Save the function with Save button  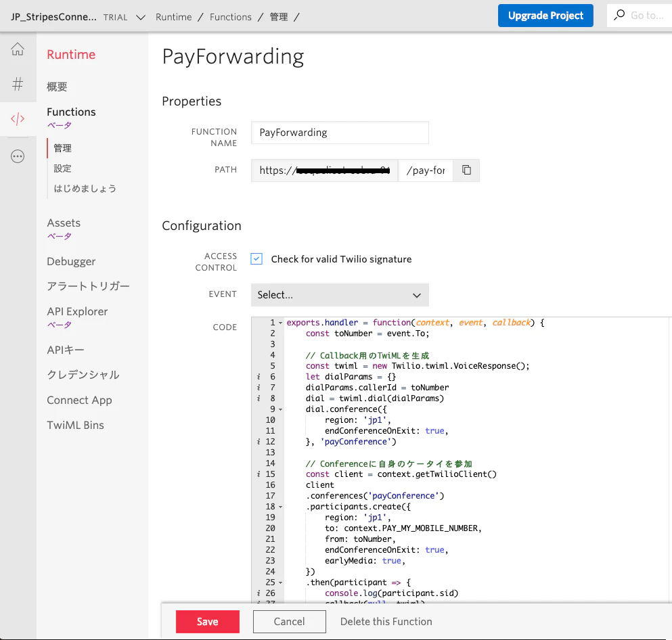tap(208, 622)
